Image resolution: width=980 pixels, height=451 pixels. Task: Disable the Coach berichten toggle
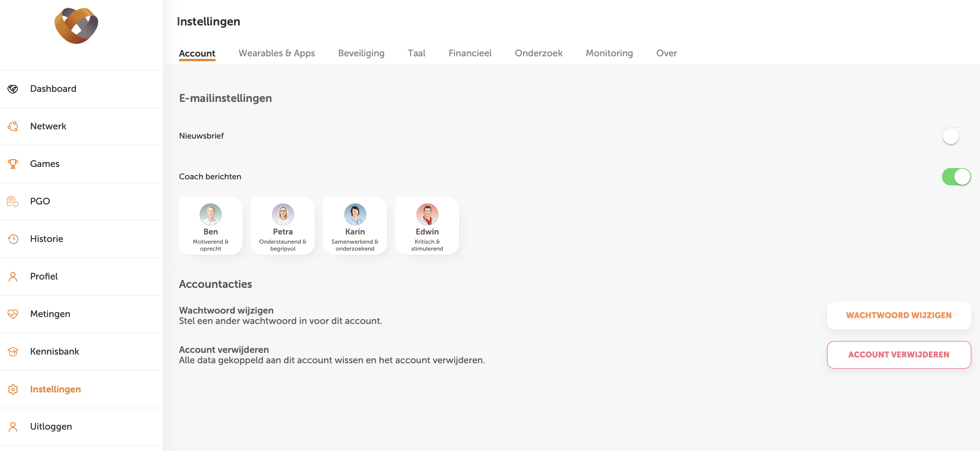coord(956,177)
